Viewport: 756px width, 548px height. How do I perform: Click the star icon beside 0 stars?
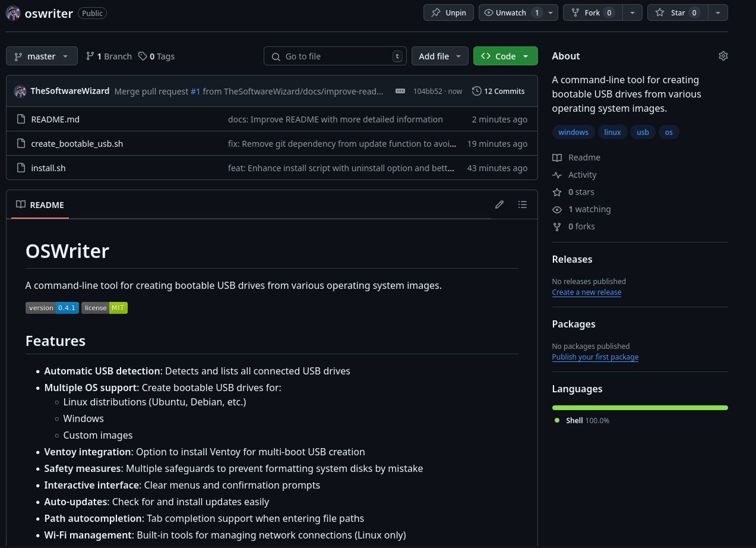557,192
